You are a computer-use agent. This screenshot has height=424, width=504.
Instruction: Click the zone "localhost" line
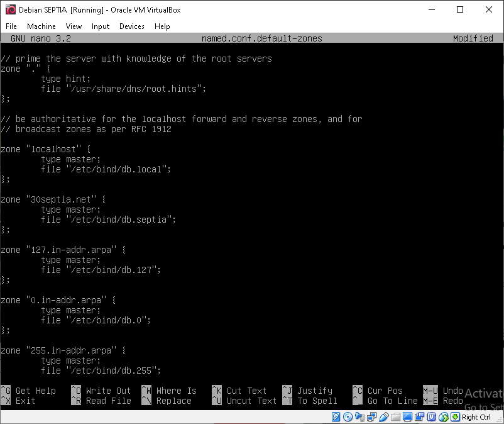coord(46,149)
